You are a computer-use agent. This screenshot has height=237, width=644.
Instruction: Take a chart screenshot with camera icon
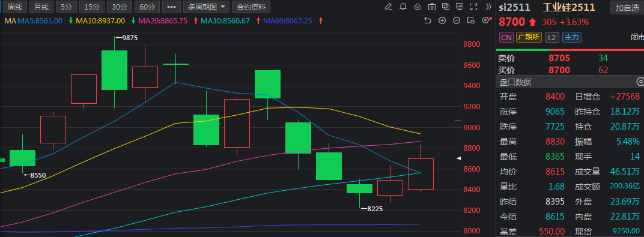pyautogui.click(x=432, y=7)
